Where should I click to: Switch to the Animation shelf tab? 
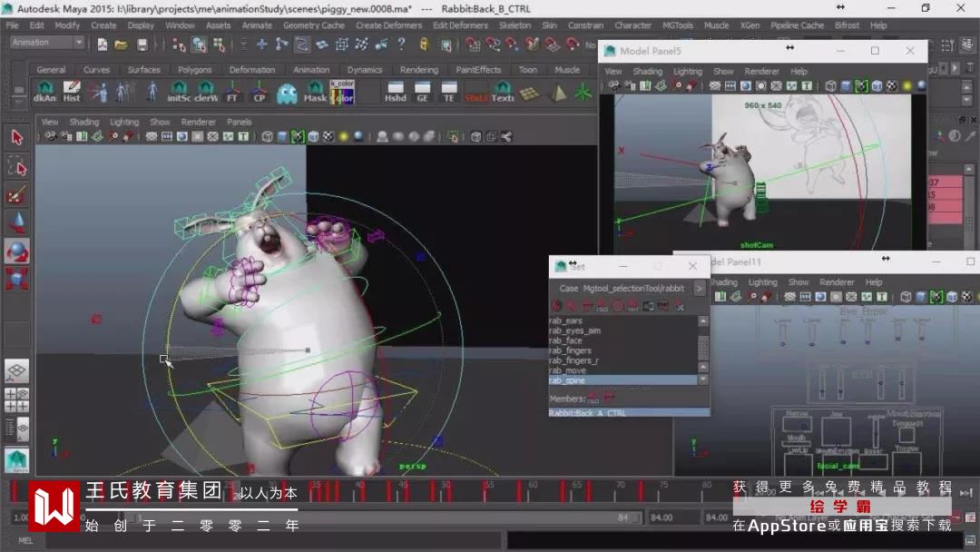[311, 70]
